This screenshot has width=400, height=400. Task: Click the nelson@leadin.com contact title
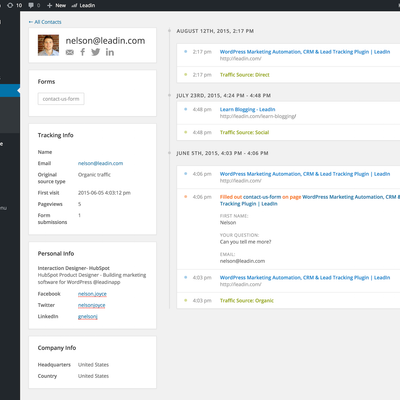(x=105, y=41)
